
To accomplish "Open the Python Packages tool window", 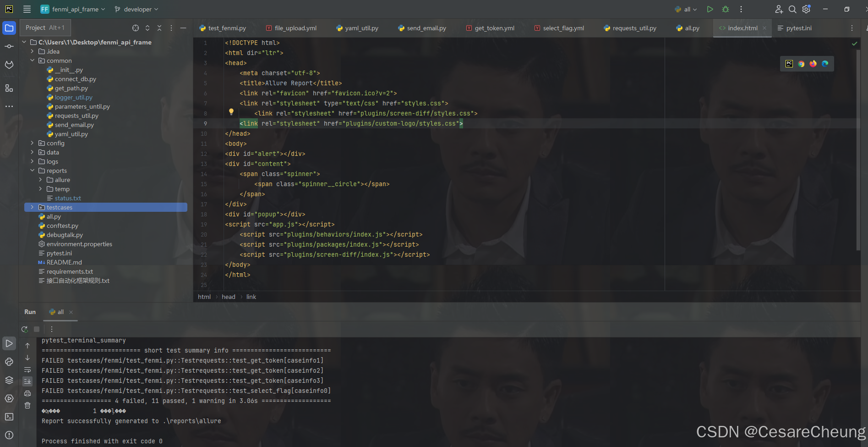I will pyautogui.click(x=9, y=380).
